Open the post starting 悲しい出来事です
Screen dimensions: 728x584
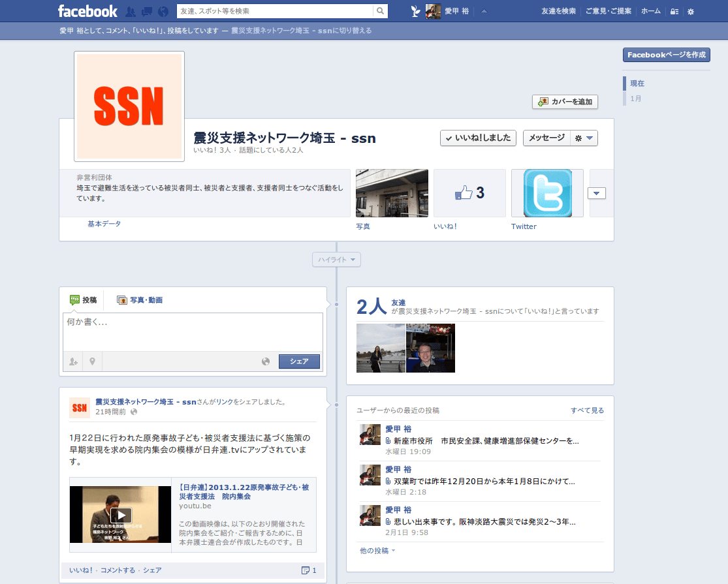point(484,521)
